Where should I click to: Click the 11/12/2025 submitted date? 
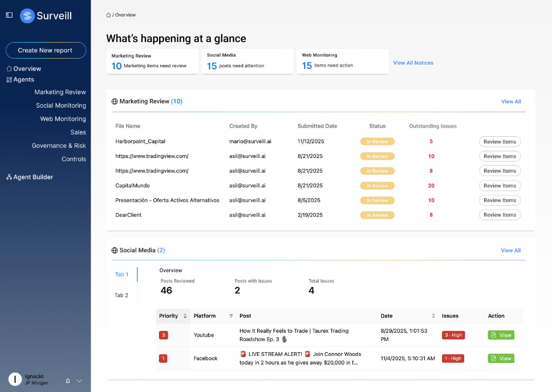311,141
